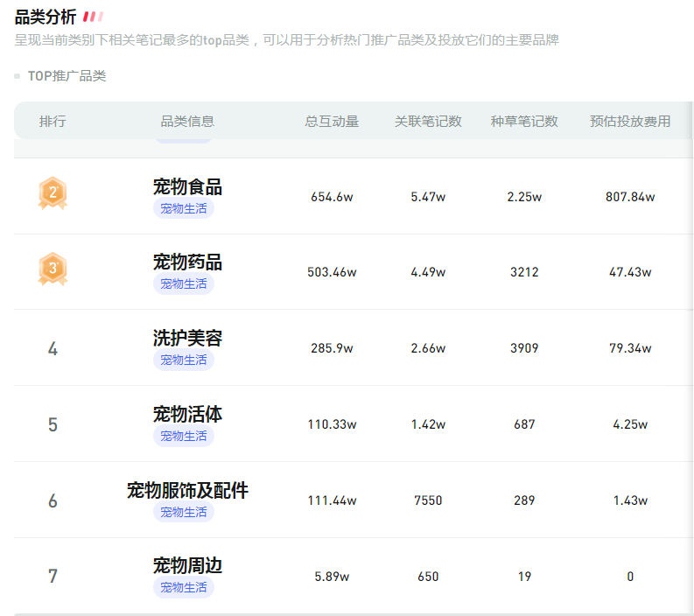694x616 pixels.
Task: Click the 宠物生活 tag under 宠物周边
Action: pos(184,587)
